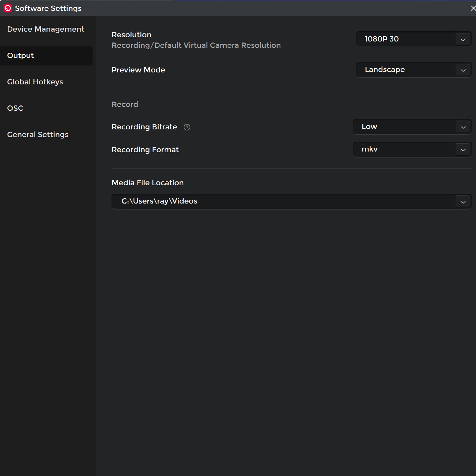Go to the Global Hotkeys section
476x476 pixels.
click(35, 82)
